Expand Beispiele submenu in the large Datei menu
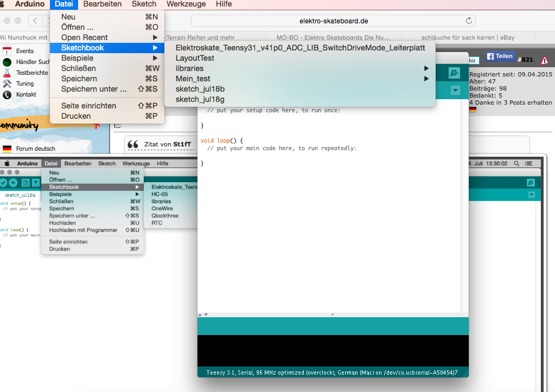 pyautogui.click(x=107, y=58)
